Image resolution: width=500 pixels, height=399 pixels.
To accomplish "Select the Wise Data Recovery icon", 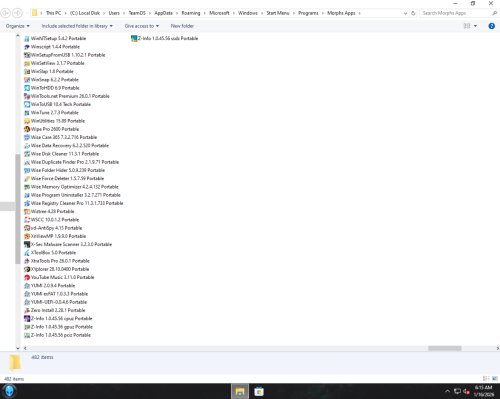I will pyautogui.click(x=27, y=146).
